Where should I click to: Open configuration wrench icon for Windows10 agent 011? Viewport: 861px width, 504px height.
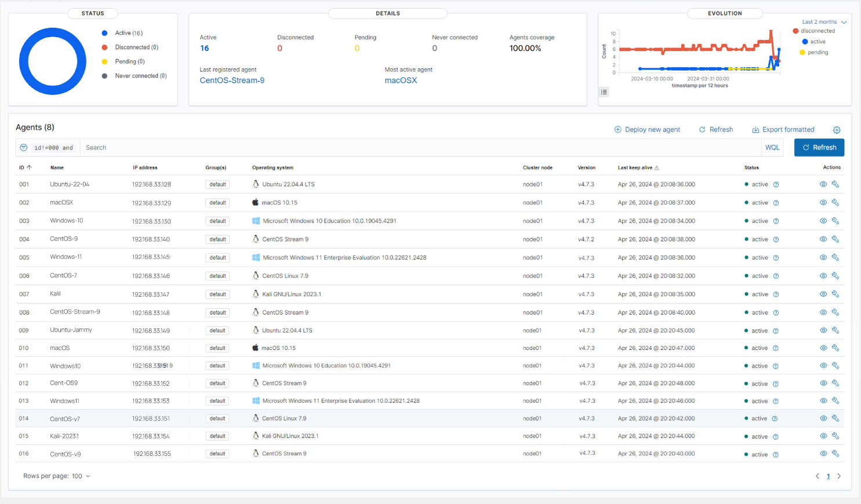point(835,366)
